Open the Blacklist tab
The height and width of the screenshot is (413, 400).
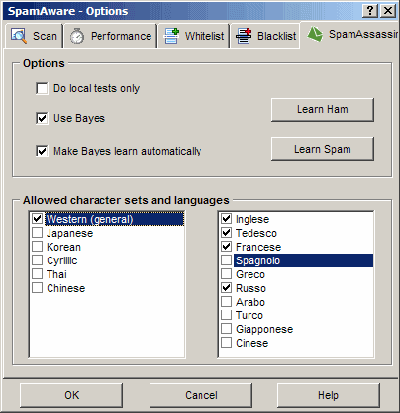265,36
